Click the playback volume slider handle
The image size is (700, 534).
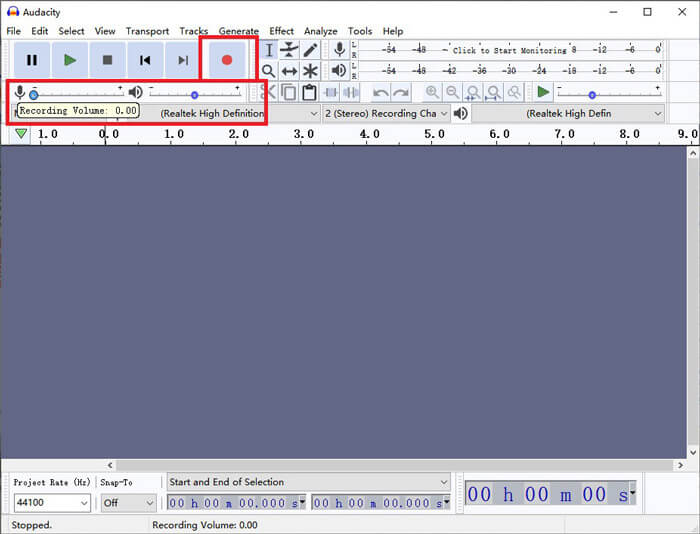194,95
